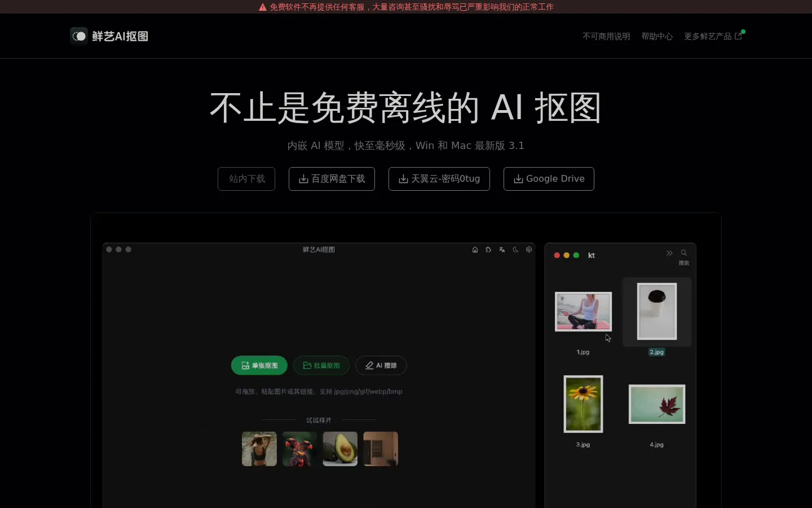The height and width of the screenshot is (508, 812).
Task: Download from Google Drive
Action: click(549, 179)
